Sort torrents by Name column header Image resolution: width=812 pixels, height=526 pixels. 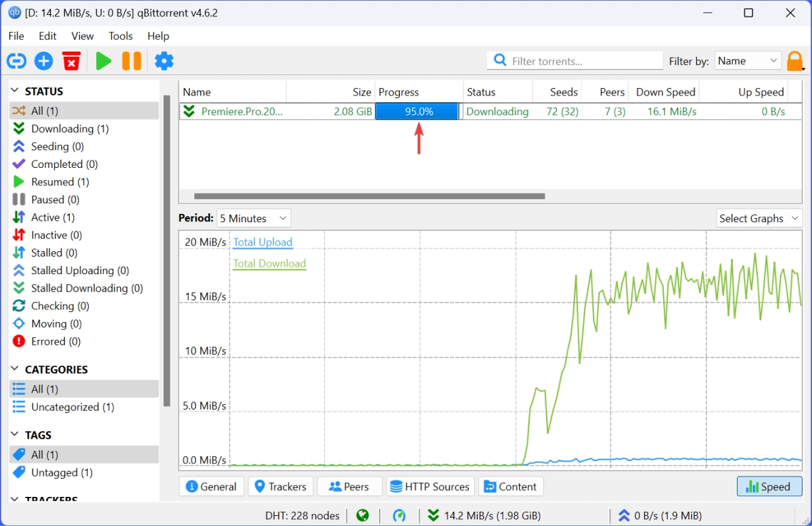(233, 92)
